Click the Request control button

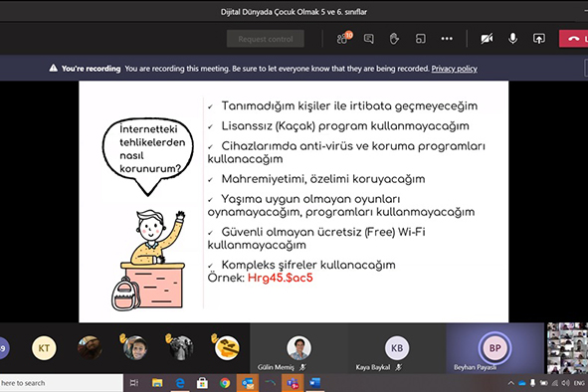tap(266, 39)
